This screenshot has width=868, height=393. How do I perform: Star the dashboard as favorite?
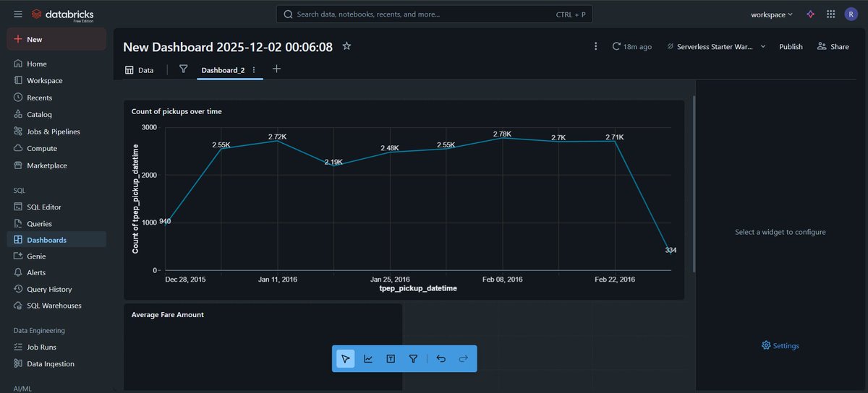click(346, 46)
